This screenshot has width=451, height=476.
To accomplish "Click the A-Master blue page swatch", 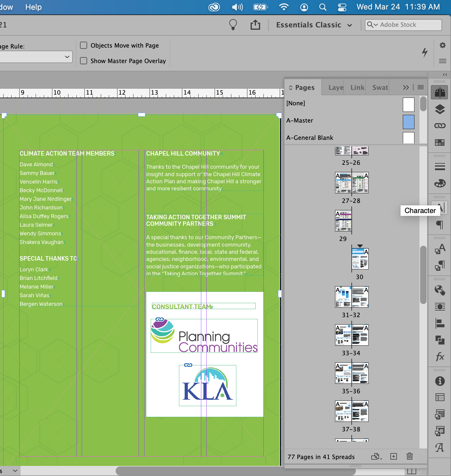I will pos(408,122).
